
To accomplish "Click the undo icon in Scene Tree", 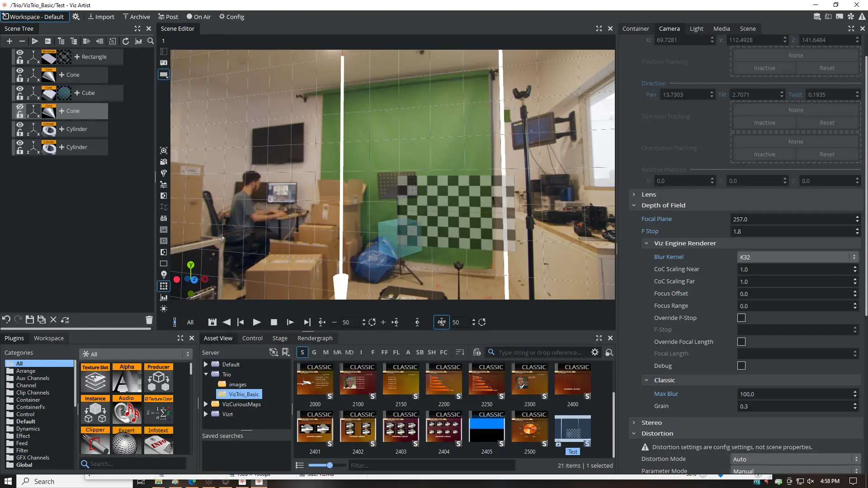I will (6, 319).
